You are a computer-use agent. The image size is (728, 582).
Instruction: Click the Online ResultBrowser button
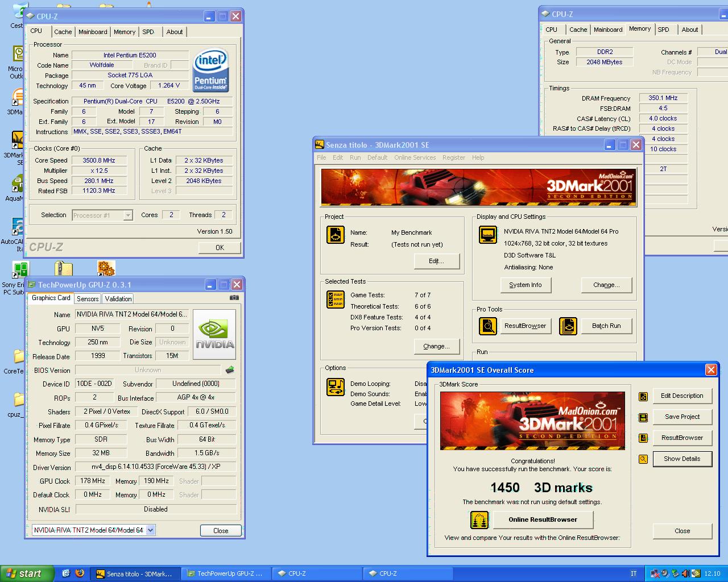pos(543,519)
